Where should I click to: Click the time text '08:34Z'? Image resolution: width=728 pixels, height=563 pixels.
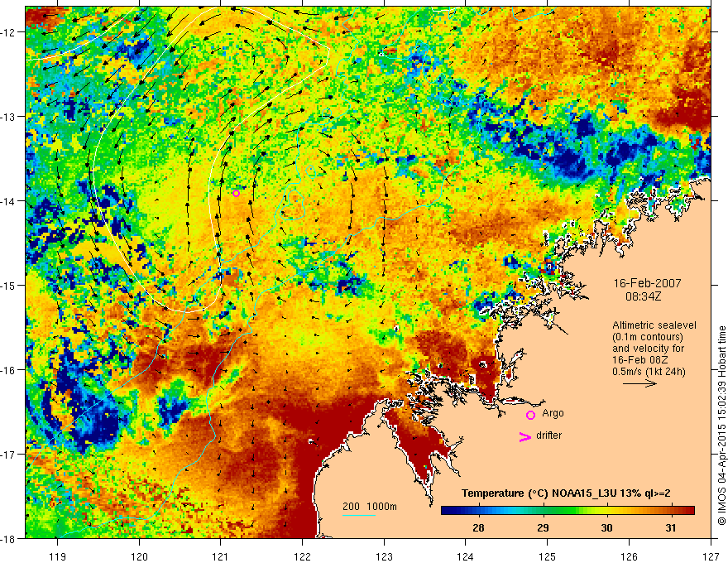point(643,296)
